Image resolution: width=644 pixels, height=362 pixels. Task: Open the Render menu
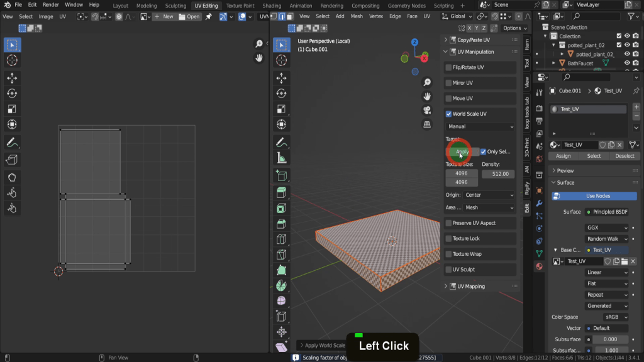pyautogui.click(x=50, y=5)
